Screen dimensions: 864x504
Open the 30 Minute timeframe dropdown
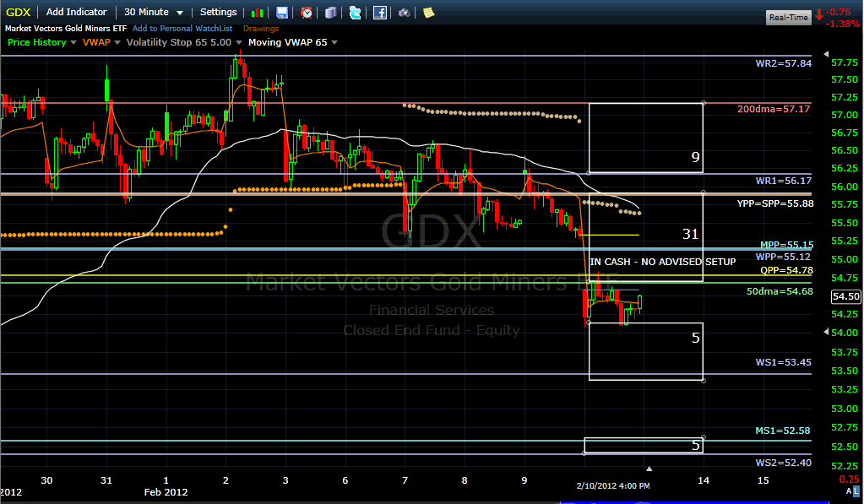(153, 12)
